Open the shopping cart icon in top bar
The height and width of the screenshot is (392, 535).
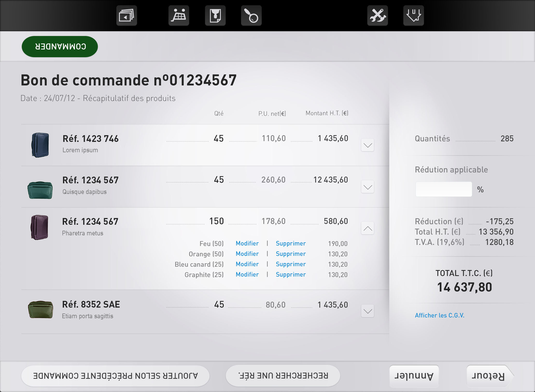179,16
